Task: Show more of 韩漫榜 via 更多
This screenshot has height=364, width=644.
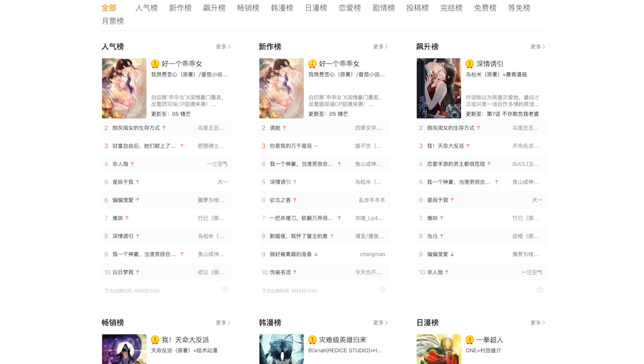Action: click(x=380, y=323)
